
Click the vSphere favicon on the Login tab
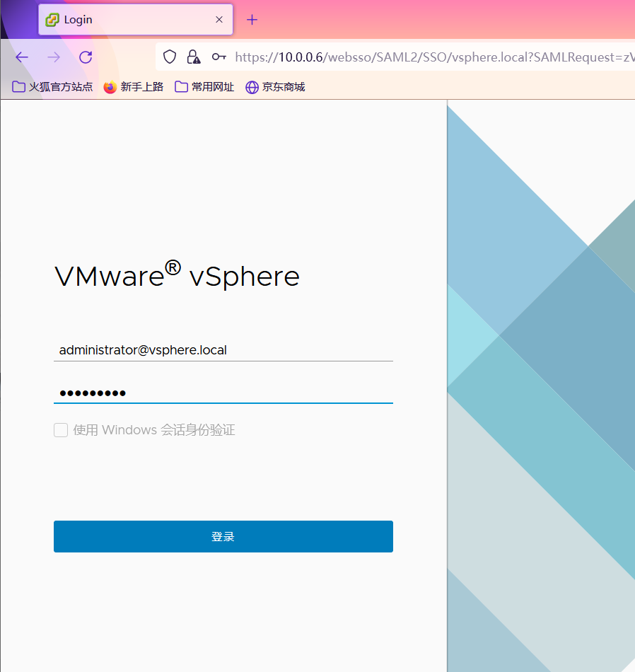pyautogui.click(x=52, y=20)
